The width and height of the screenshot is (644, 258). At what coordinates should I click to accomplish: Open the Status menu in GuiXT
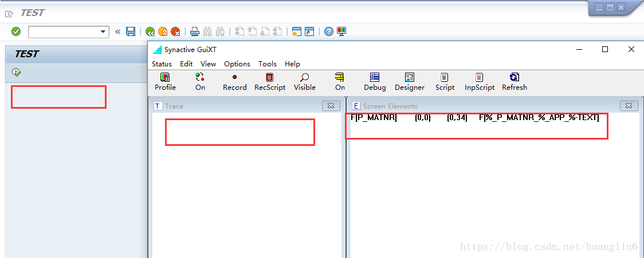(162, 64)
